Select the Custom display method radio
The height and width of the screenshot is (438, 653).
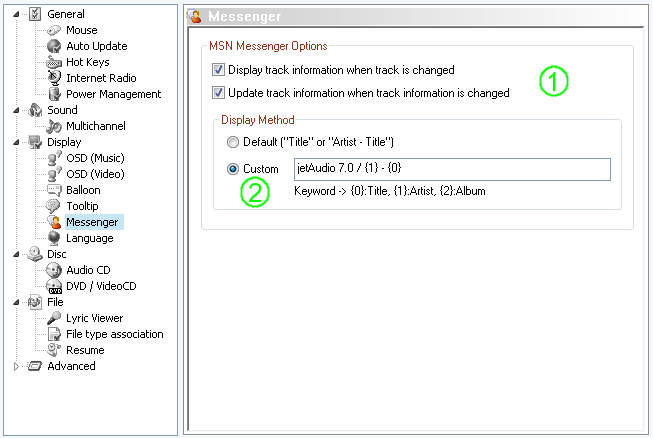[x=233, y=169]
